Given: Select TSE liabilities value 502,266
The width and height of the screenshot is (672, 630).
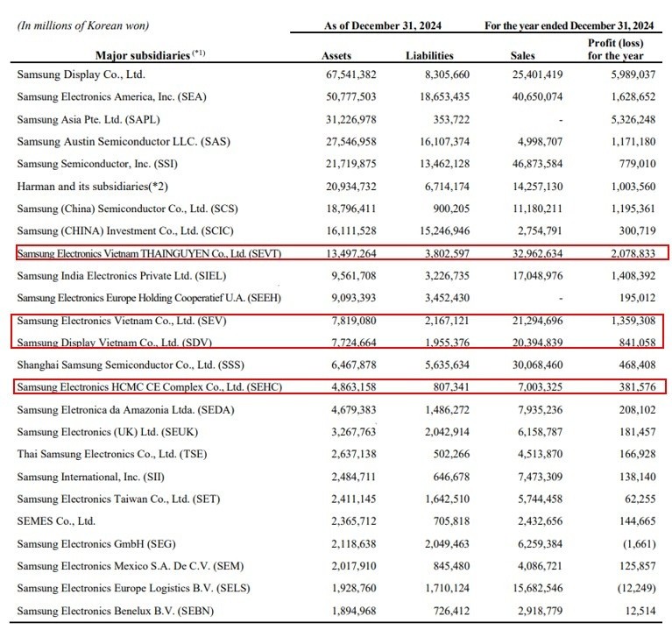Looking at the screenshot, I should click(x=451, y=454).
